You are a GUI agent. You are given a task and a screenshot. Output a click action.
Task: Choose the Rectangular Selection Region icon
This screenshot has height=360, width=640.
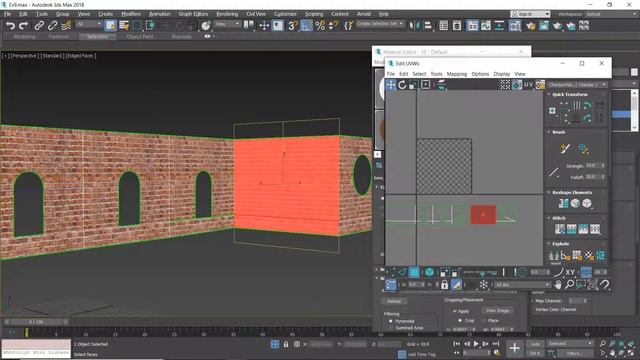(137, 26)
